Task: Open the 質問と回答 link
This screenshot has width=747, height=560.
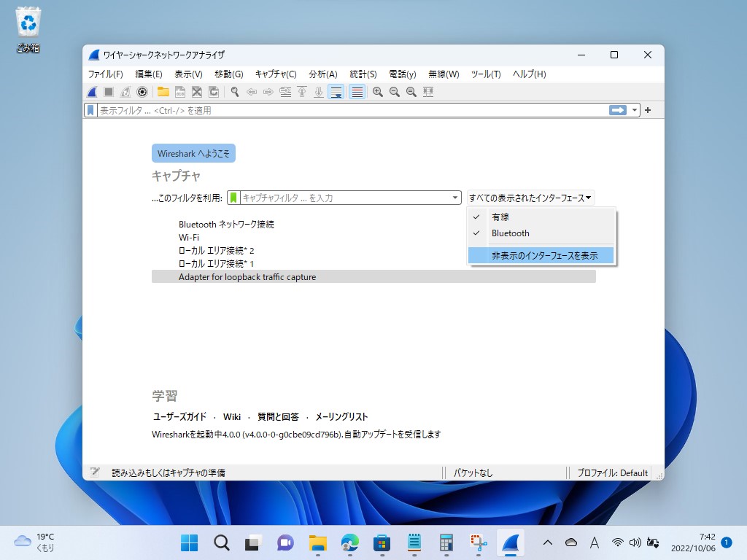Action: click(278, 416)
